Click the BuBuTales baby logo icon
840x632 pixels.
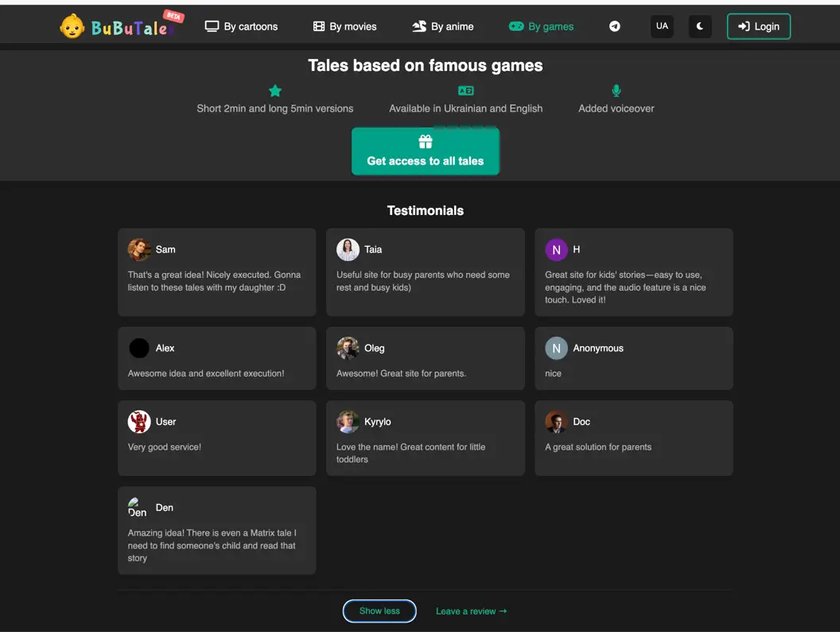[72, 26]
